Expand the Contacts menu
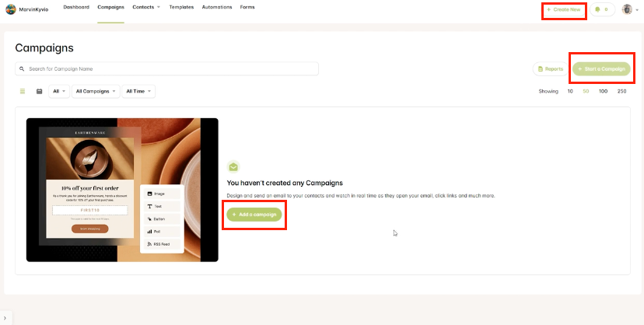Image resolution: width=644 pixels, height=325 pixels. pos(146,7)
